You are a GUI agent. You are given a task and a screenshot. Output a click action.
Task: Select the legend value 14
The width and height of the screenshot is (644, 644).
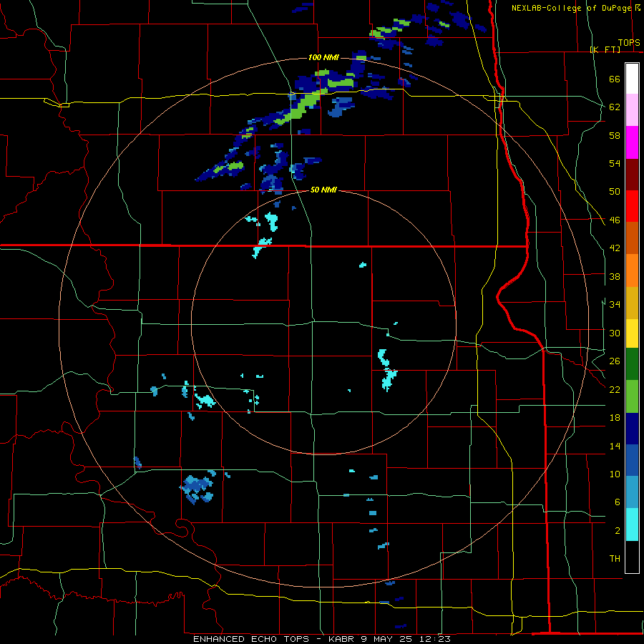click(615, 446)
